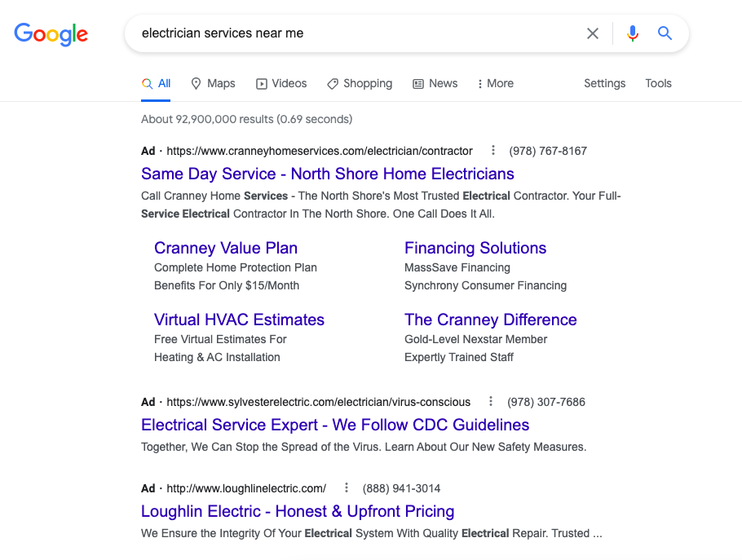This screenshot has height=560, width=742.
Task: Open The Cranney Difference sitelink
Action: [x=491, y=320]
